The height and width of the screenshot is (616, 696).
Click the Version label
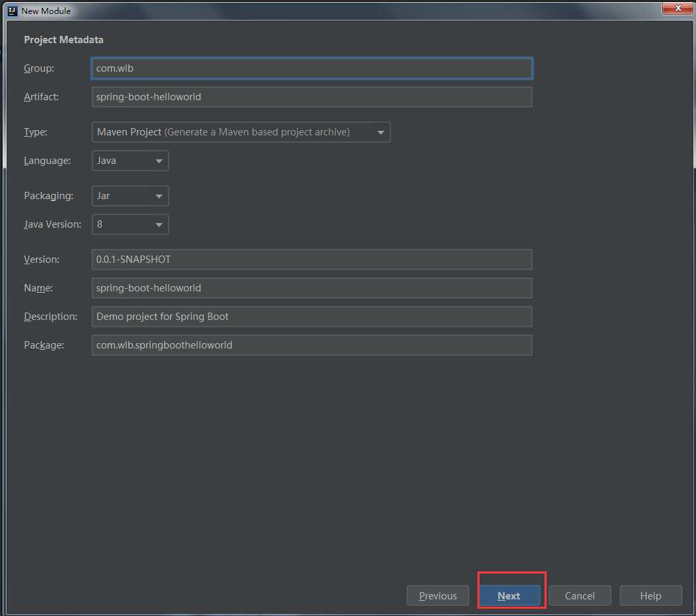pyautogui.click(x=42, y=260)
